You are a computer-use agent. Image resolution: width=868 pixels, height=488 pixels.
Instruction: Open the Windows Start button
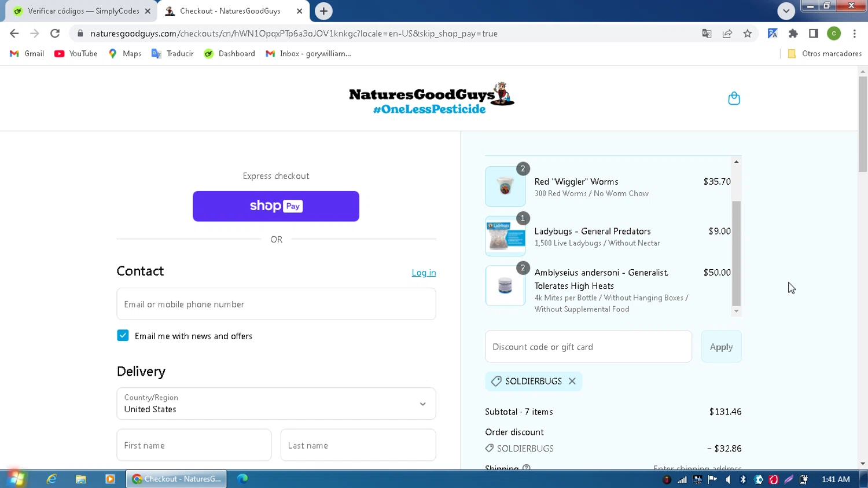coord(17,479)
